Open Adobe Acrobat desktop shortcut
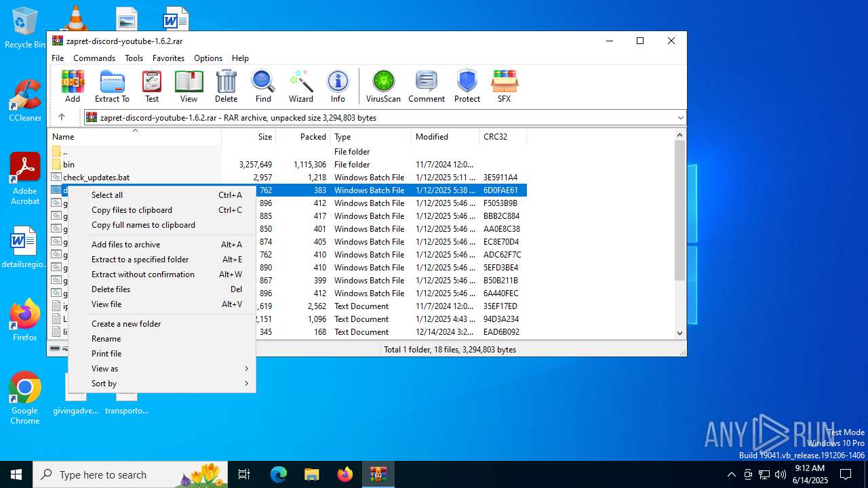The image size is (868, 488). point(25,179)
